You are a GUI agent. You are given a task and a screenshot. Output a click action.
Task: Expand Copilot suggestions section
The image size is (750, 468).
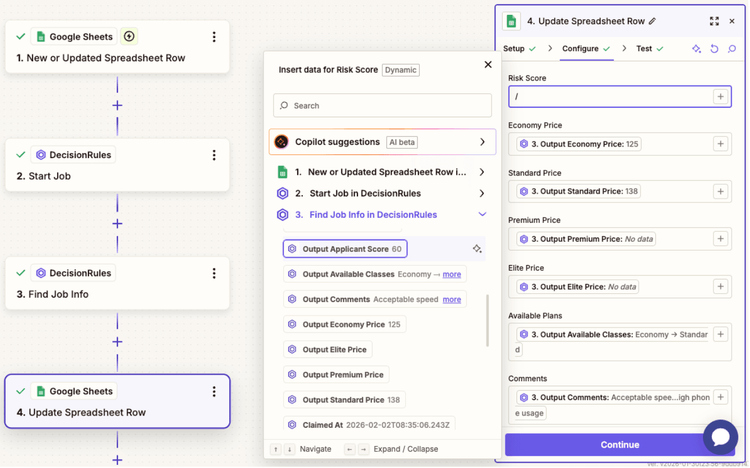coord(482,142)
